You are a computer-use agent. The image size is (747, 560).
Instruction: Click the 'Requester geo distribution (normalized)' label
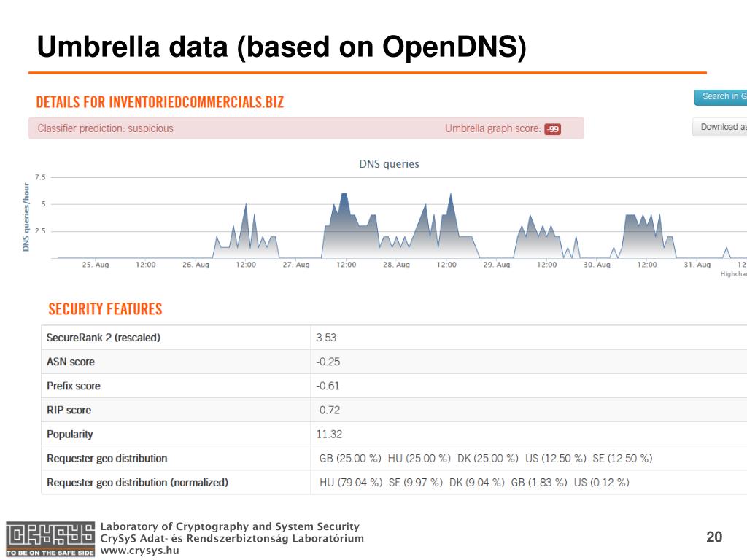(137, 483)
